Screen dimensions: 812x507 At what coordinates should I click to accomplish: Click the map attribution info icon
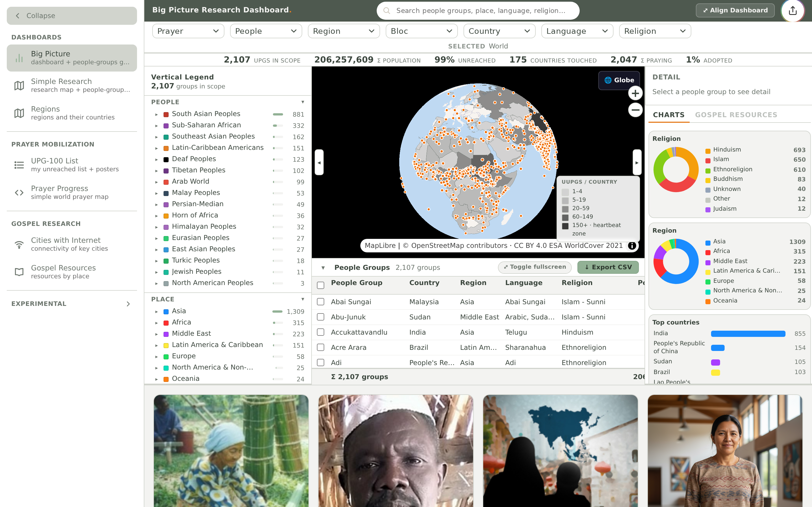click(632, 246)
